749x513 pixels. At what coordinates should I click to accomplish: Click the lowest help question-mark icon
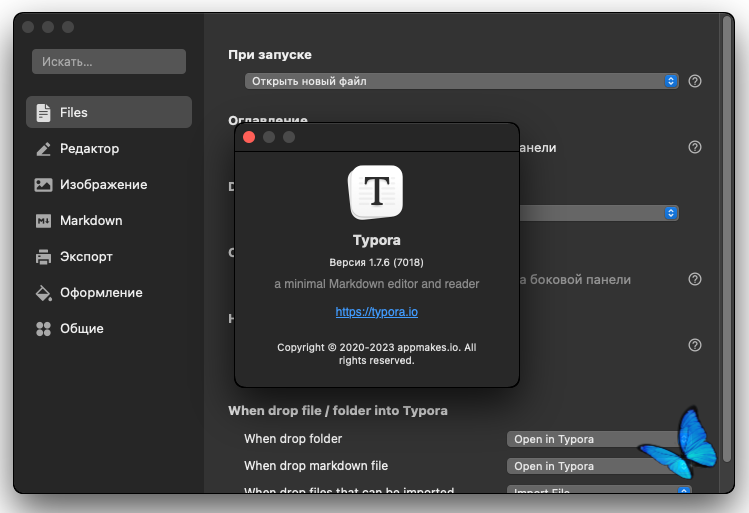[x=695, y=345]
